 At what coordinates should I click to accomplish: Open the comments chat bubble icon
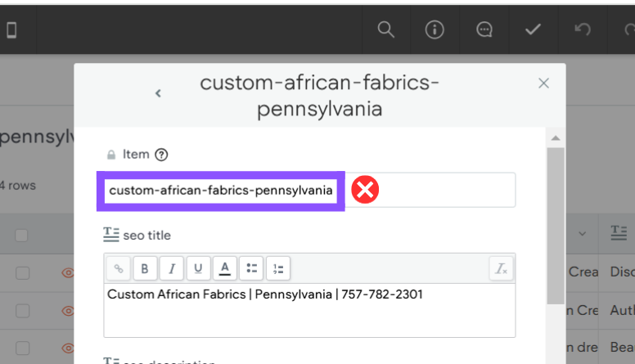tap(484, 29)
